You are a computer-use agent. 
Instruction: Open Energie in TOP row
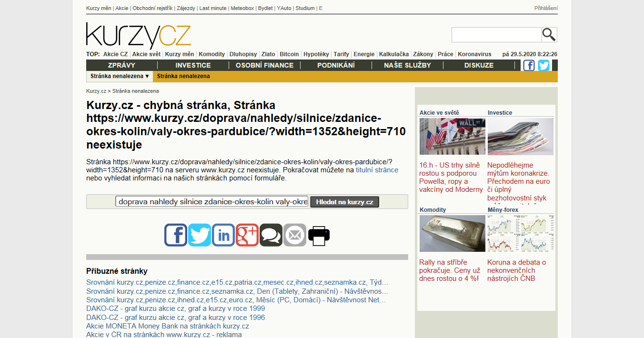pyautogui.click(x=364, y=54)
